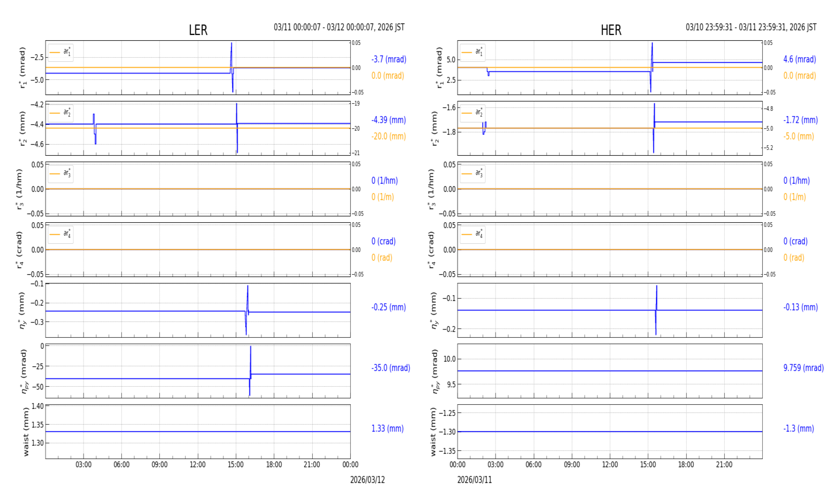Click the blue -4.39 (mm) value

(x=389, y=120)
